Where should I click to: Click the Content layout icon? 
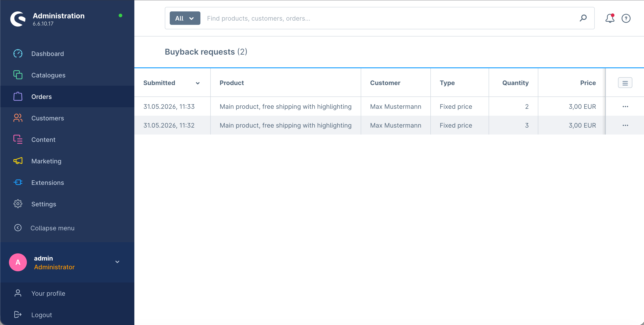click(18, 139)
